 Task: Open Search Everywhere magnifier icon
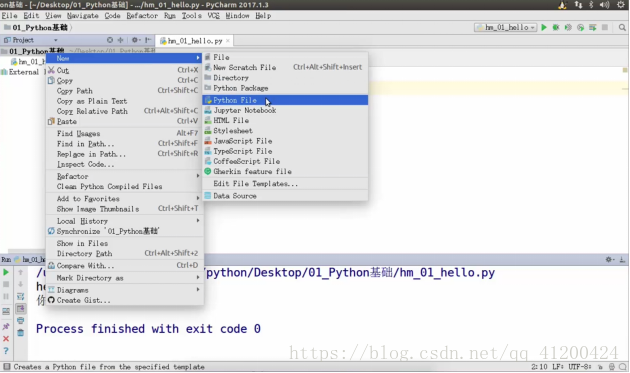622,27
